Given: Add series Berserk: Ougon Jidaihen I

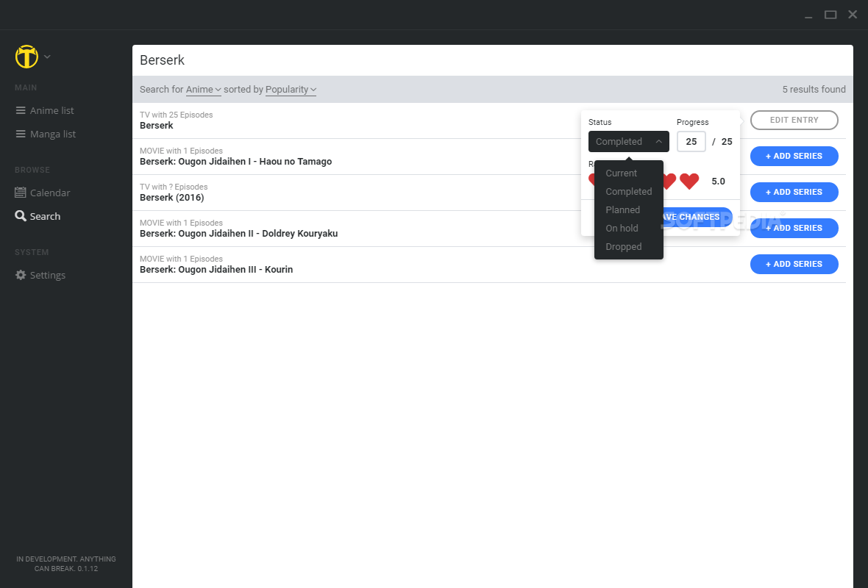Looking at the screenshot, I should [794, 156].
